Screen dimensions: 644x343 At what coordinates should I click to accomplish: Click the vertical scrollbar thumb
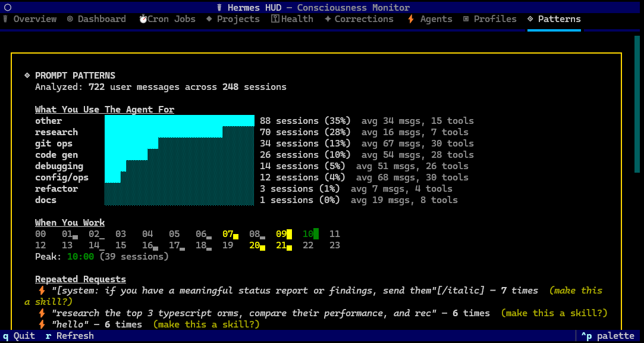coord(637,104)
